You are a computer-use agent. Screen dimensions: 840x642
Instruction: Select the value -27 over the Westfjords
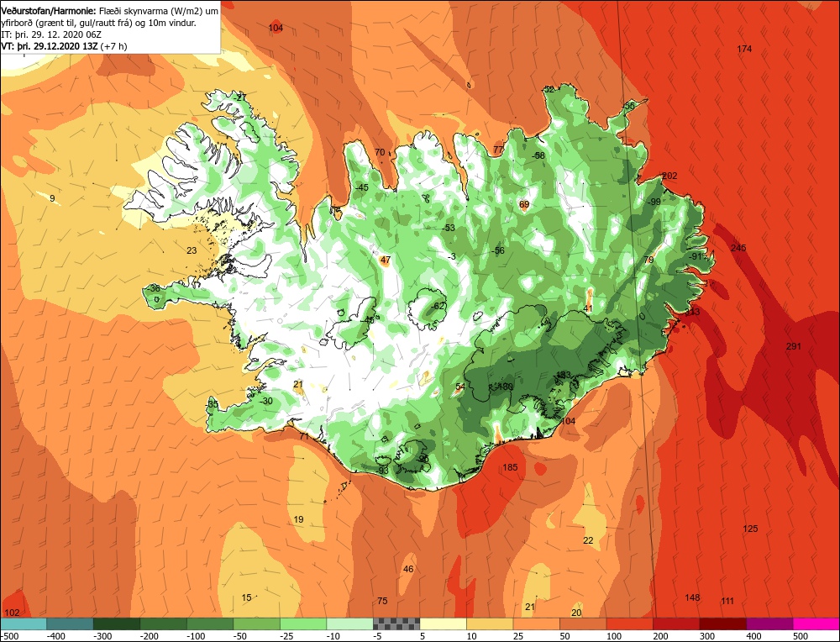click(240, 97)
